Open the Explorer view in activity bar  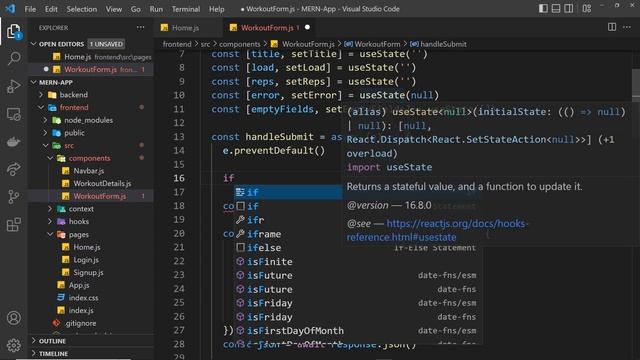pos(13,31)
